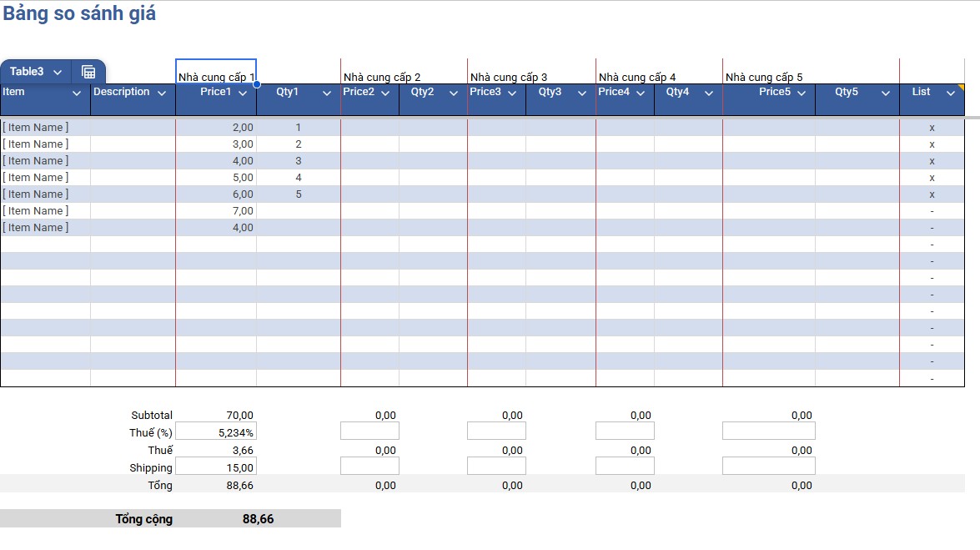The width and height of the screenshot is (980, 550).
Task: Click supplier 1 'Thuế (%)' field showing 5,234%
Action: (216, 431)
